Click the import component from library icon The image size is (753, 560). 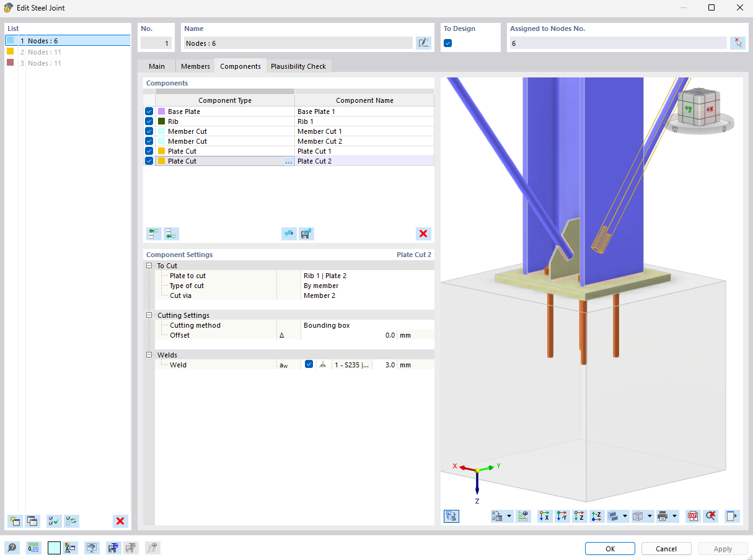pyautogui.click(x=289, y=234)
